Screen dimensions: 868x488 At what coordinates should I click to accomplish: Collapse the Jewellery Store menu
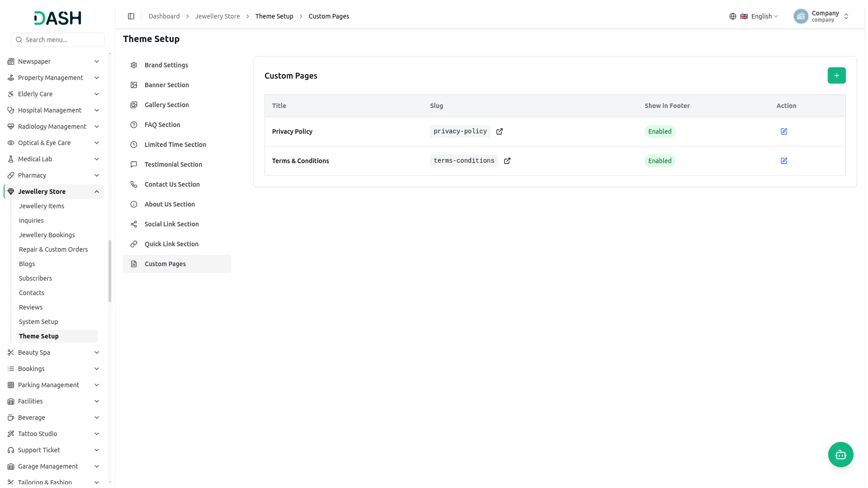[x=53, y=192]
